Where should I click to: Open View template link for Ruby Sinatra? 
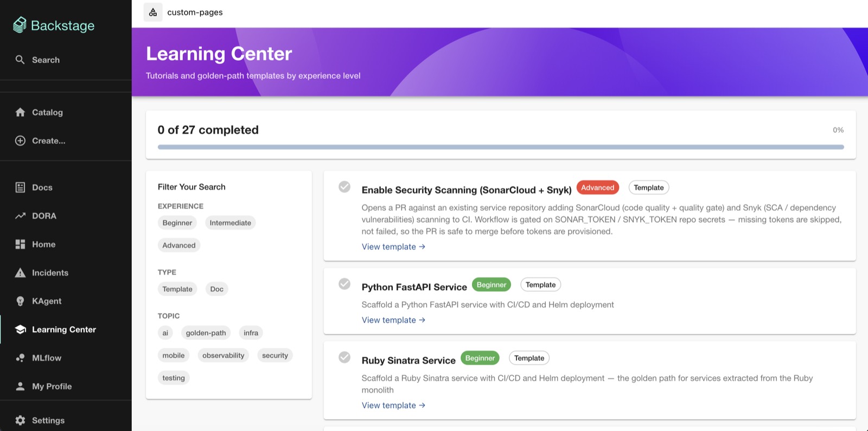(x=393, y=405)
